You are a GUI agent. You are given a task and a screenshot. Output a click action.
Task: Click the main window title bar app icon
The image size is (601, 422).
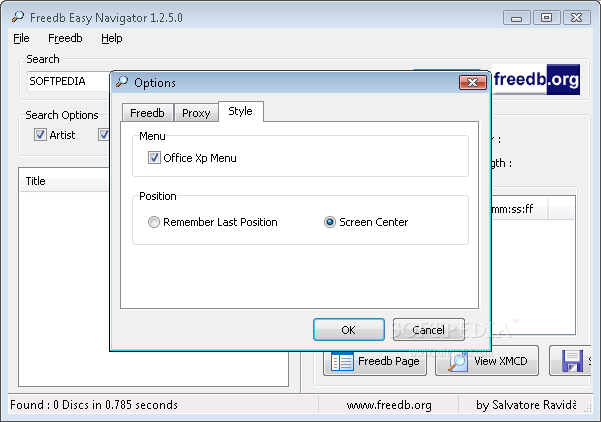point(18,17)
